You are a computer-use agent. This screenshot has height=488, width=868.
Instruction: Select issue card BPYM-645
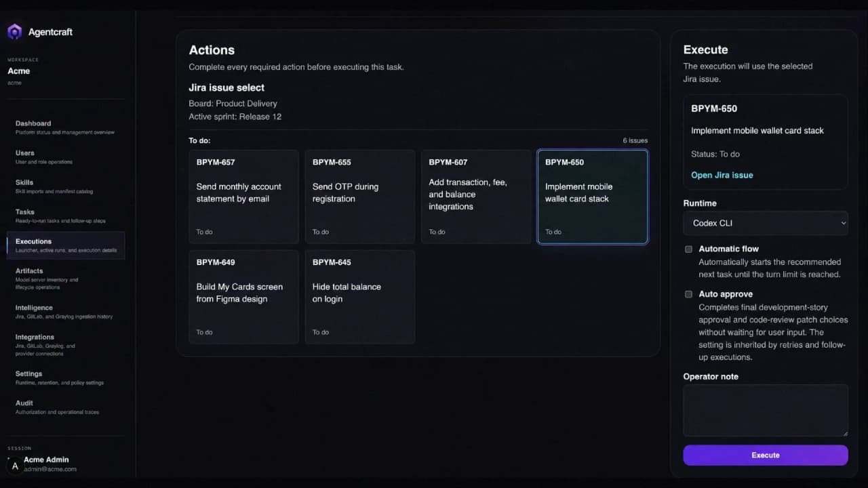point(359,297)
